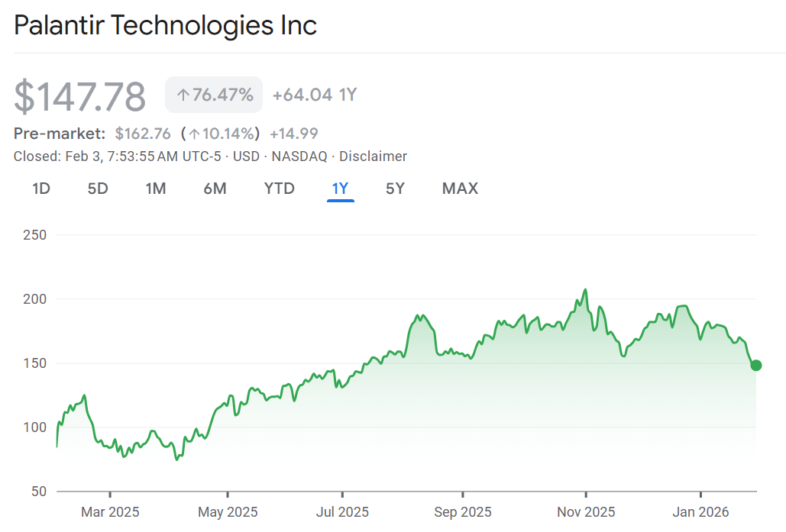The height and width of the screenshot is (532, 786).
Task: Show MAX price history range
Action: point(460,189)
